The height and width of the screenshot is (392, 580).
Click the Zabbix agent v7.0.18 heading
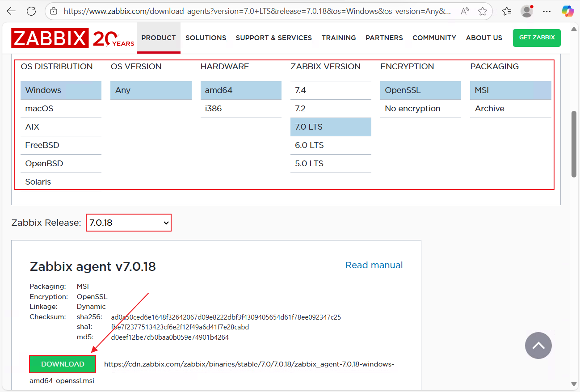(x=92, y=266)
